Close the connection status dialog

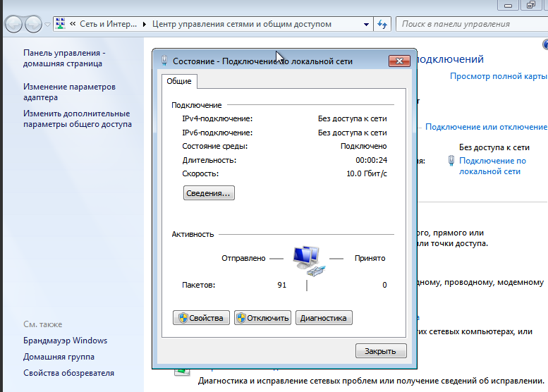(399, 61)
